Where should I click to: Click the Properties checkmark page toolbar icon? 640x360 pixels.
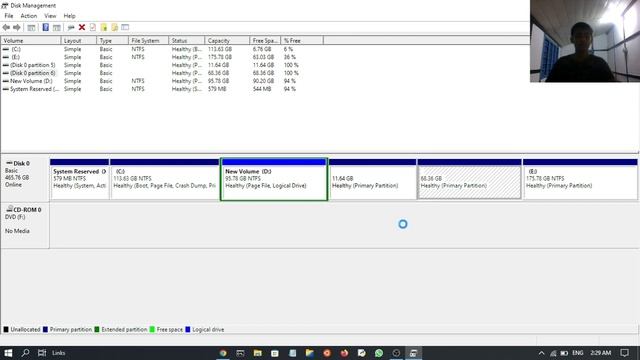click(x=93, y=27)
